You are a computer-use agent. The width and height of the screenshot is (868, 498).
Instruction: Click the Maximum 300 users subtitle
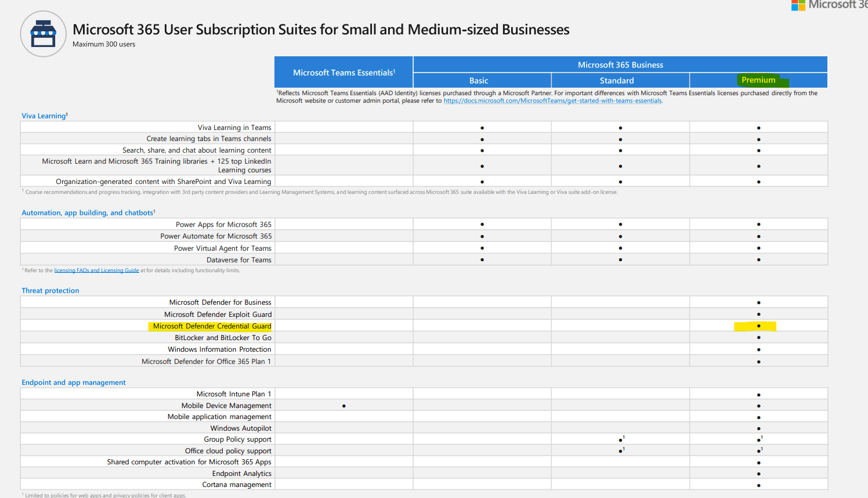coord(104,44)
